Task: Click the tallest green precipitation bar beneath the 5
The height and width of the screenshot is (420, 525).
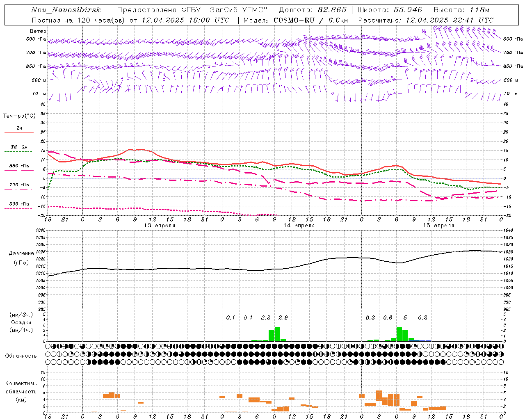Action: click(x=399, y=334)
